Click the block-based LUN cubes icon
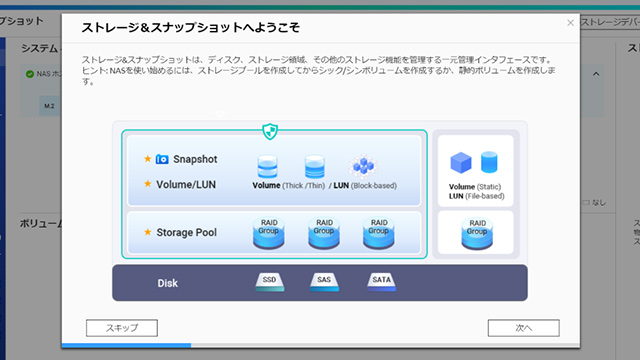This screenshot has width=640, height=360. (x=363, y=166)
